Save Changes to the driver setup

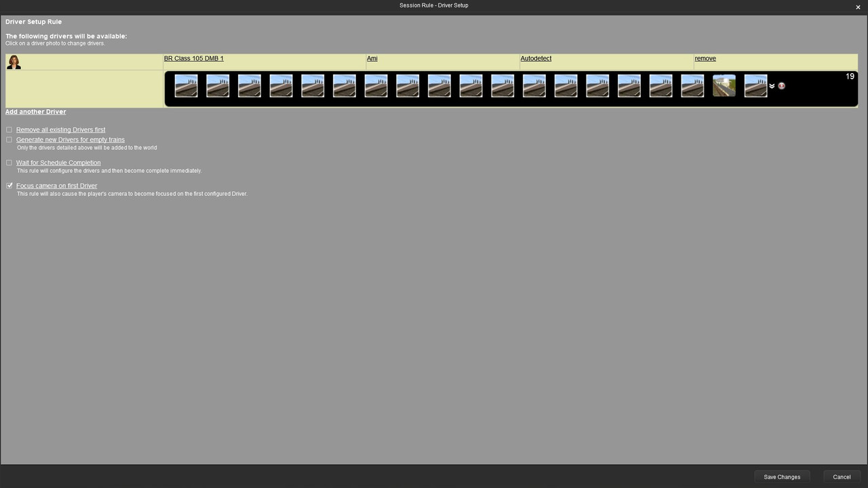(782, 476)
